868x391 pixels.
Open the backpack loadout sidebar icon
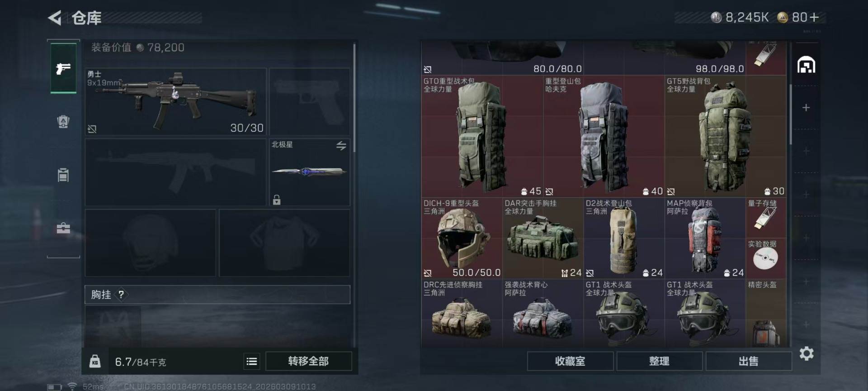pos(63,121)
